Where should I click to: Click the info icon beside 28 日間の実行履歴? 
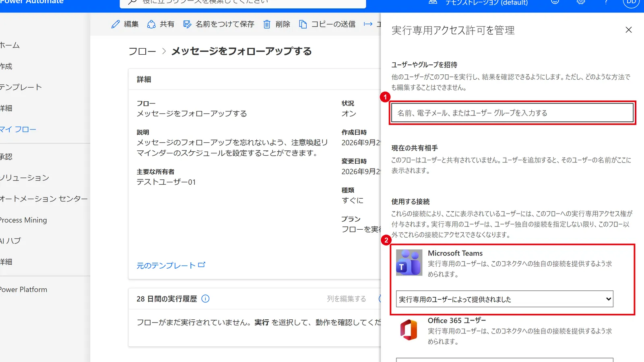click(205, 298)
